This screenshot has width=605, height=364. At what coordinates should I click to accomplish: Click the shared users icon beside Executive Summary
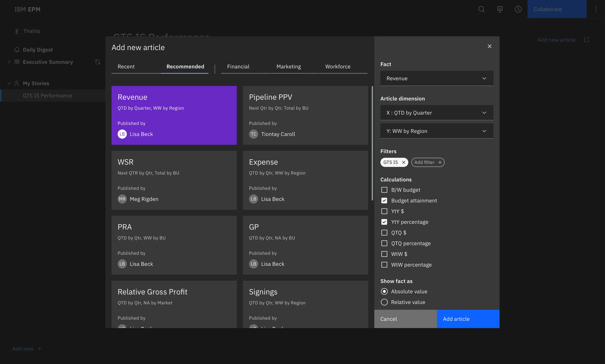pyautogui.click(x=98, y=62)
